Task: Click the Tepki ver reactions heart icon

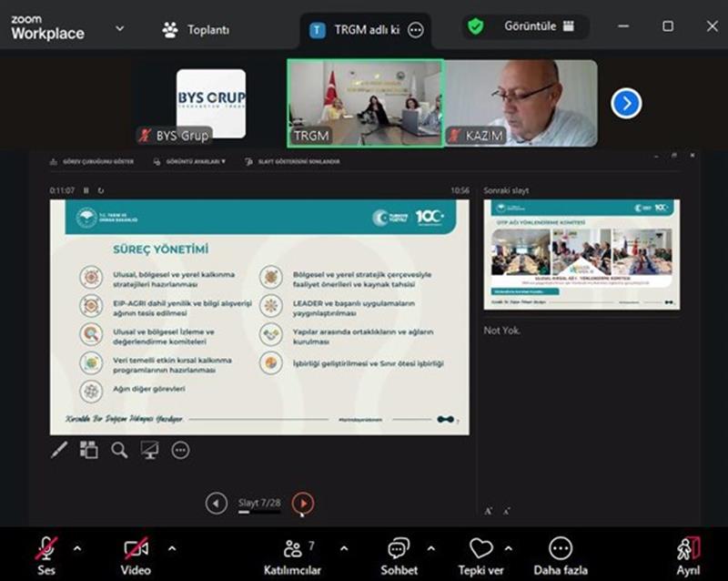Action: (x=480, y=549)
